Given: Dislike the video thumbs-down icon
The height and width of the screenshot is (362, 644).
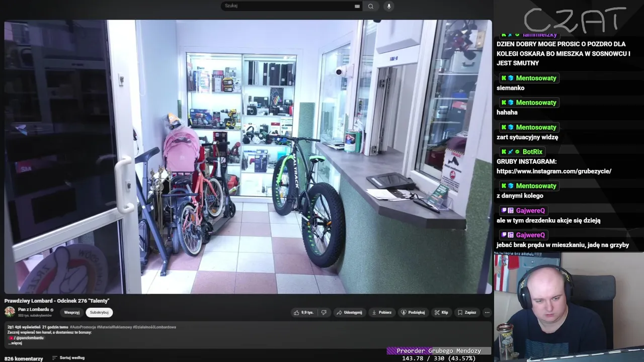Looking at the screenshot, I should [324, 312].
